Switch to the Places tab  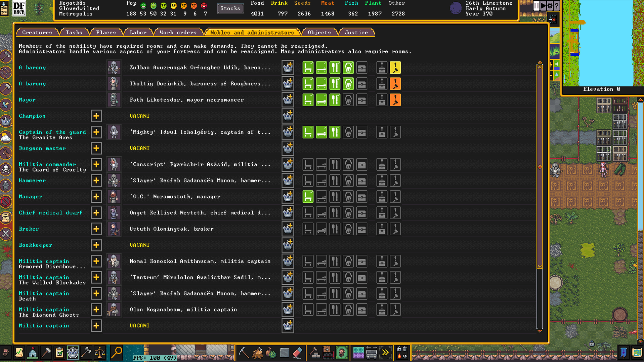pyautogui.click(x=106, y=32)
